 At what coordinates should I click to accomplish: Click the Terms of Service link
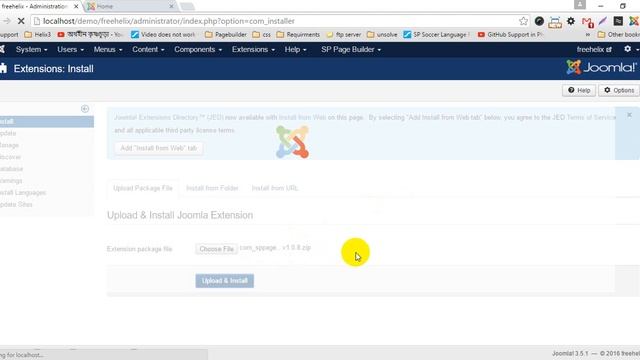[591, 117]
